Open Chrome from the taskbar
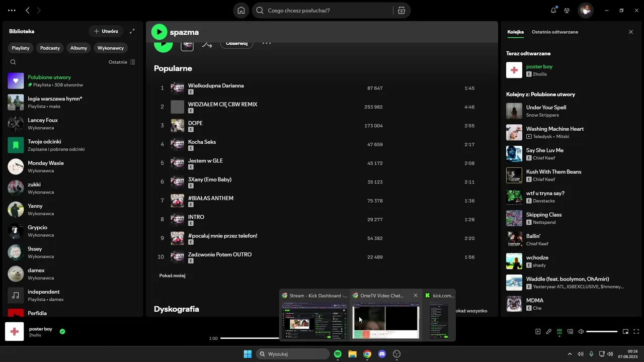644x362 pixels. coord(367,354)
